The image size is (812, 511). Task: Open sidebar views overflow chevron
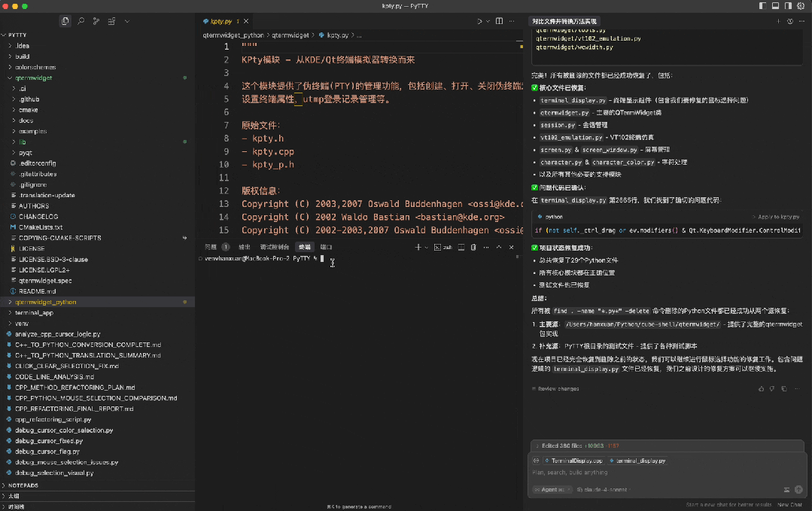pyautogui.click(x=127, y=21)
